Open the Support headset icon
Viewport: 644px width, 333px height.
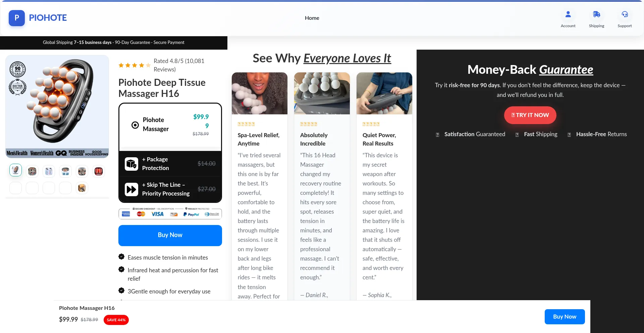pyautogui.click(x=625, y=14)
